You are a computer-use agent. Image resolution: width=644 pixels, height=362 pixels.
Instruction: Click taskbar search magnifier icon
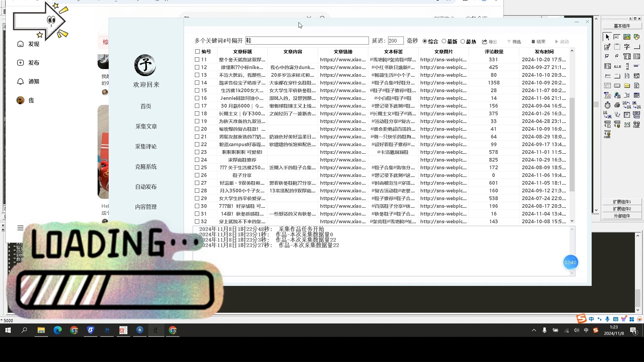(x=24, y=330)
